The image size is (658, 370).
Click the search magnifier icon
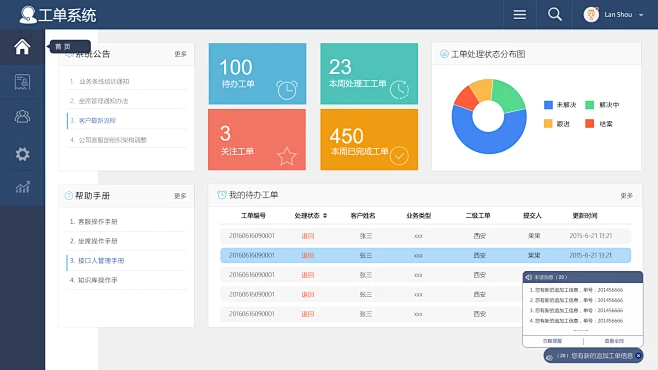(555, 14)
